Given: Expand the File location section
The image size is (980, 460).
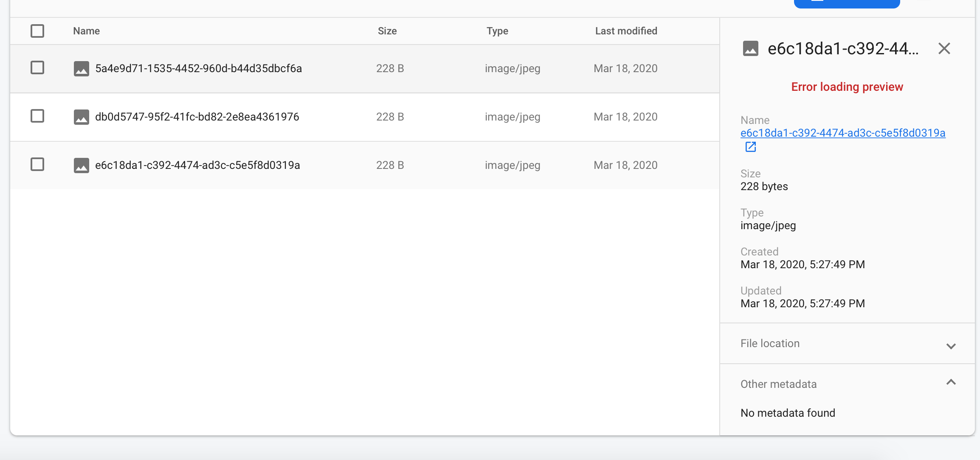Looking at the screenshot, I should [x=951, y=346].
